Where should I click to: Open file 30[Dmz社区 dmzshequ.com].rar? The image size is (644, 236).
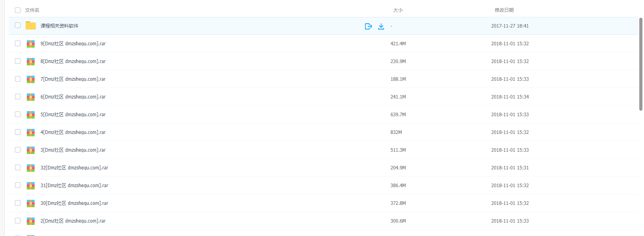point(74,203)
